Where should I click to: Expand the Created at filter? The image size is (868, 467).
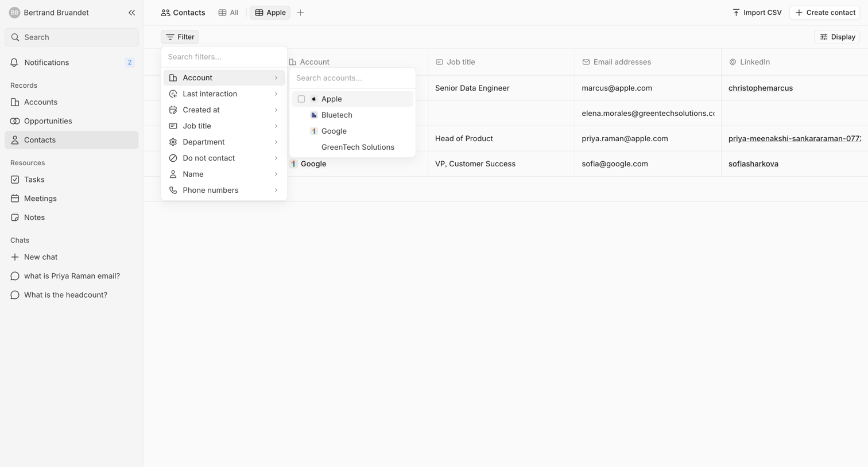[224, 110]
